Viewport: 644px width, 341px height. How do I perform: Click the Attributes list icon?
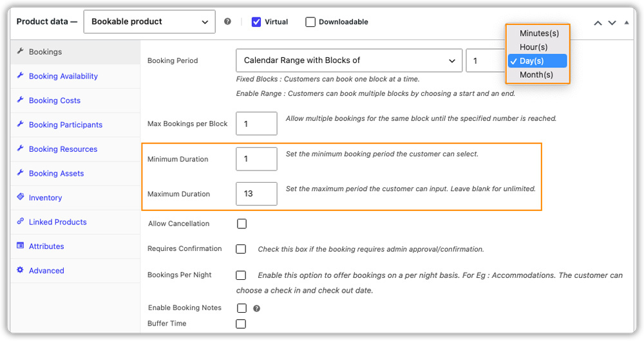(x=20, y=245)
